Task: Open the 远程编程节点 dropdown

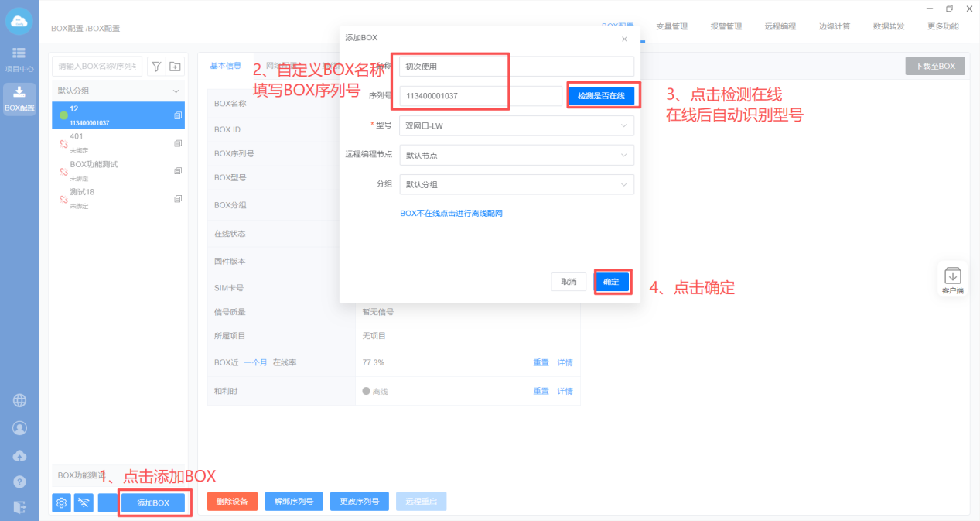Action: [517, 155]
